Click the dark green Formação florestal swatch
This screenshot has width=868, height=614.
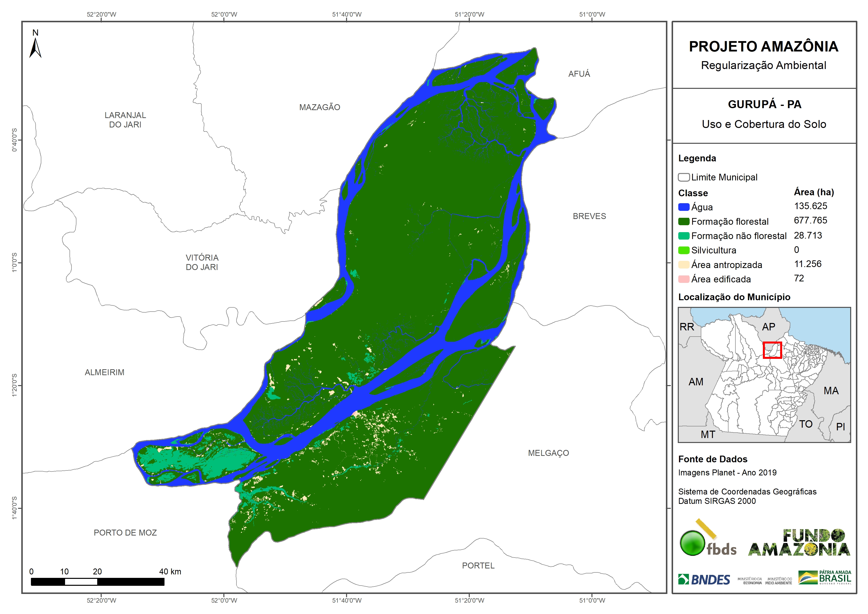(x=683, y=221)
